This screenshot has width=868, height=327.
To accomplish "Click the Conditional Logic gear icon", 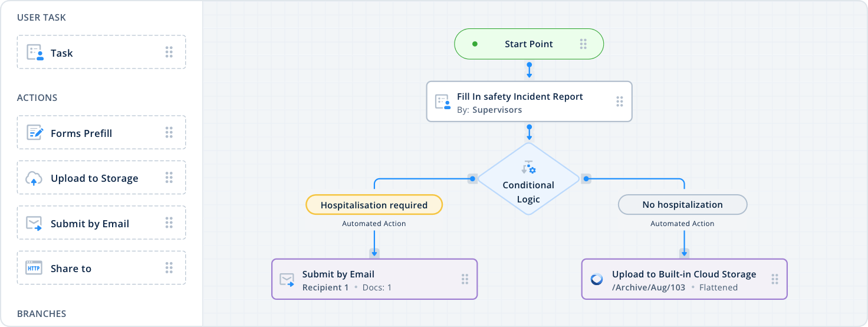I will click(x=528, y=168).
